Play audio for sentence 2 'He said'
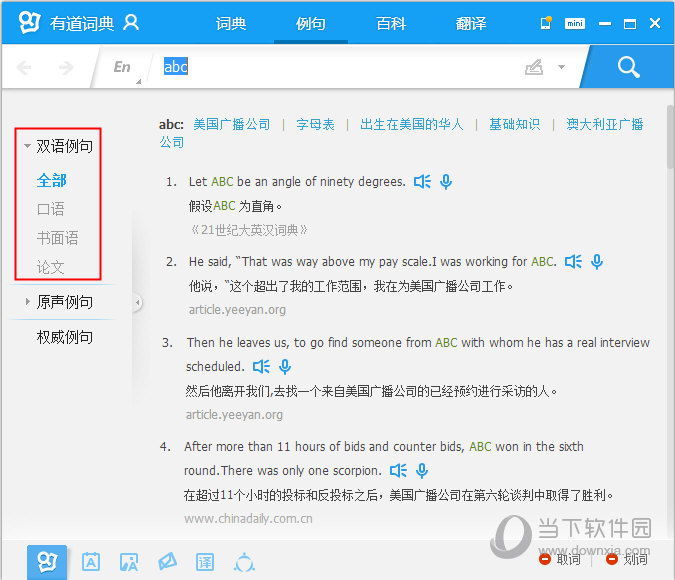 click(573, 261)
